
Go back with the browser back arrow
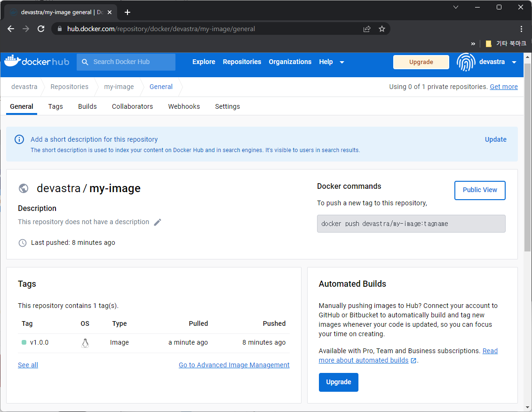coord(11,29)
